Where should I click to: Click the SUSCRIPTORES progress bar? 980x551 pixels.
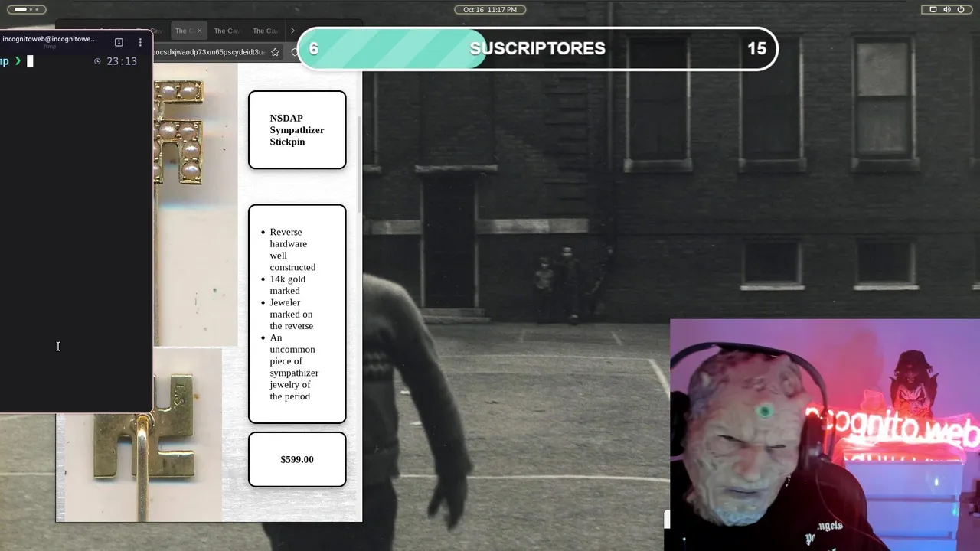coord(537,48)
